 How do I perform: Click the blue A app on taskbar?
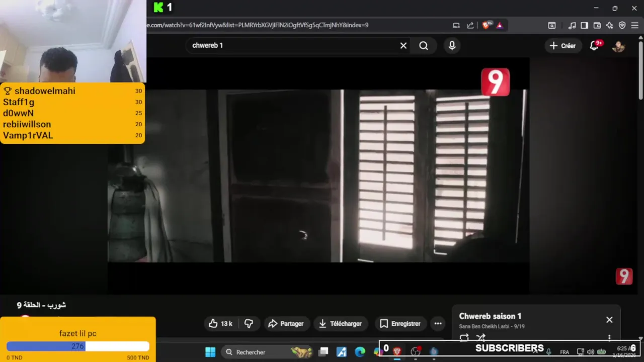342,352
